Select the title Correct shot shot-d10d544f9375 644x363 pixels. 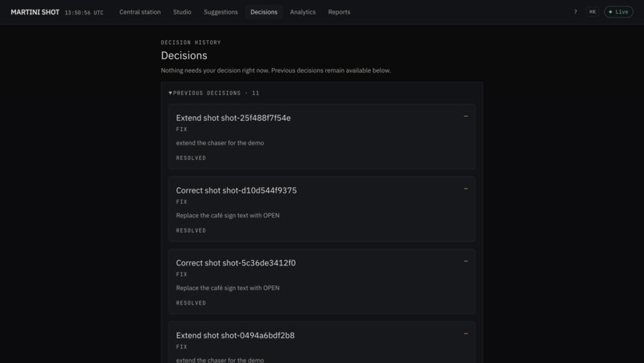[x=237, y=190]
